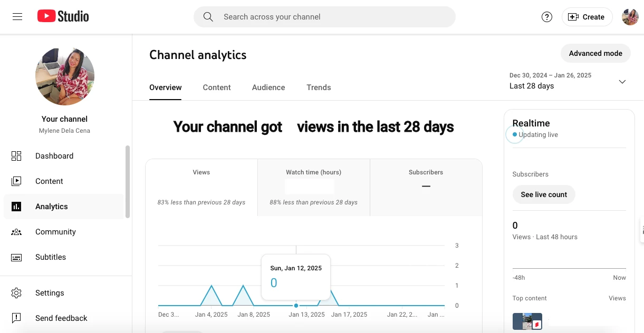
Task: Switch to the Trends tab
Action: [x=319, y=87]
